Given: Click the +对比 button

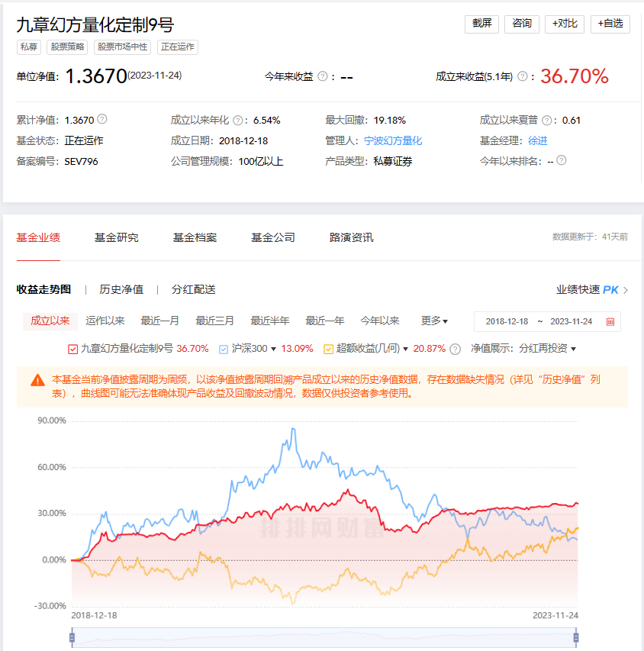Looking at the screenshot, I should click(565, 24).
